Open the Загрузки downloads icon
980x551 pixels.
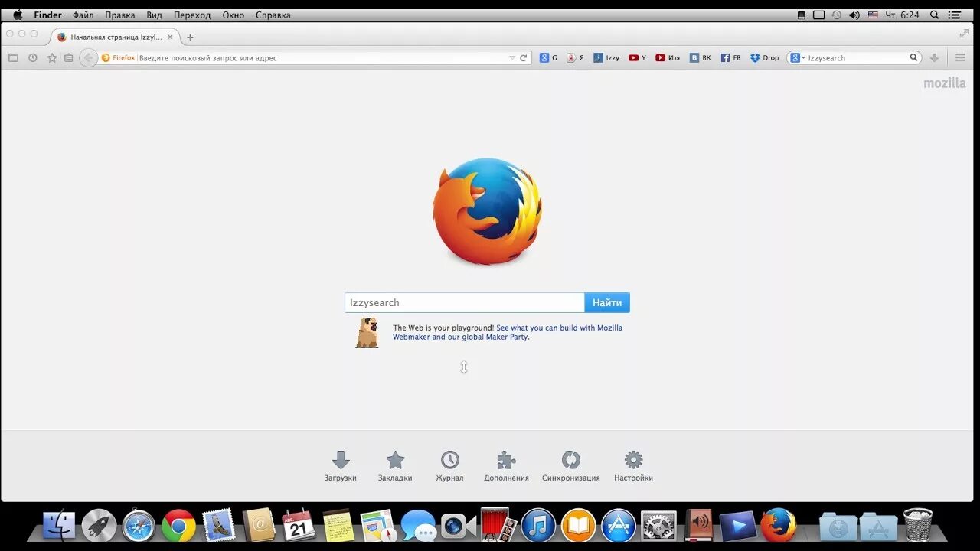[x=341, y=460]
